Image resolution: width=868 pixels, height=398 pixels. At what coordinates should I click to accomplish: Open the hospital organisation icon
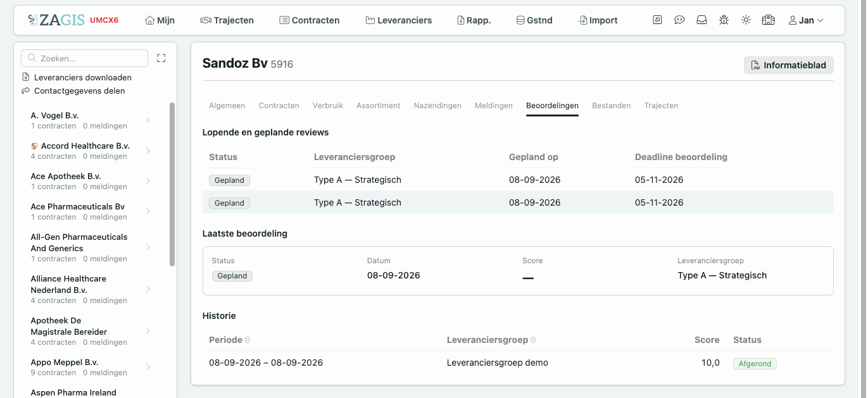[768, 20]
